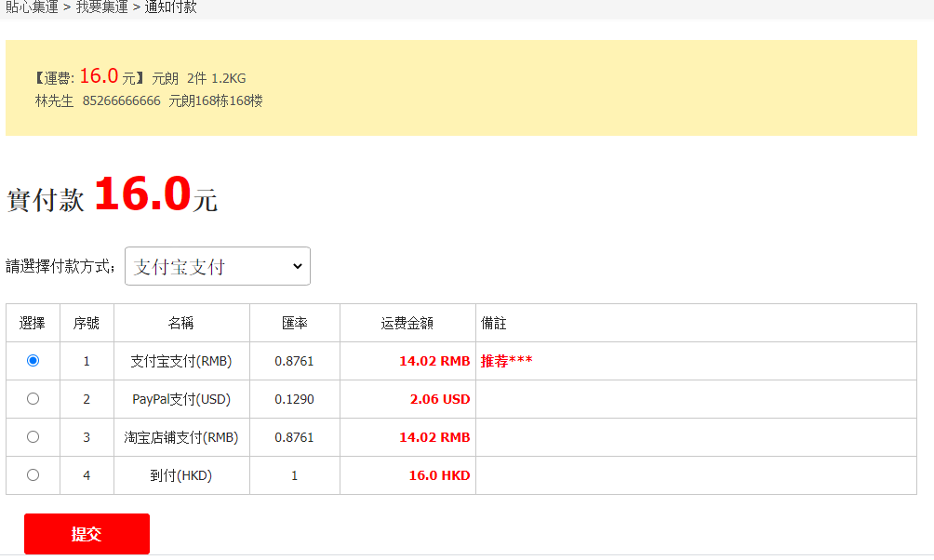Select the 支付宝支付(RMB) radio button
The width and height of the screenshot is (934, 560).
(x=33, y=360)
